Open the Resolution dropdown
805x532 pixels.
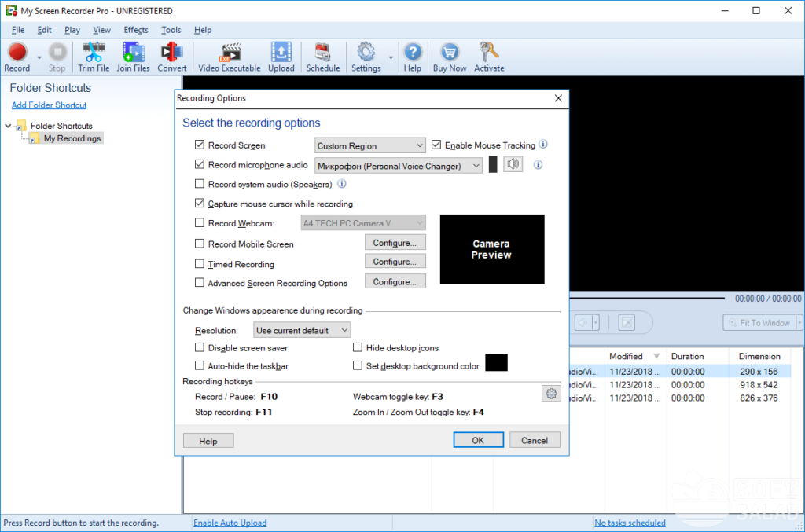302,330
